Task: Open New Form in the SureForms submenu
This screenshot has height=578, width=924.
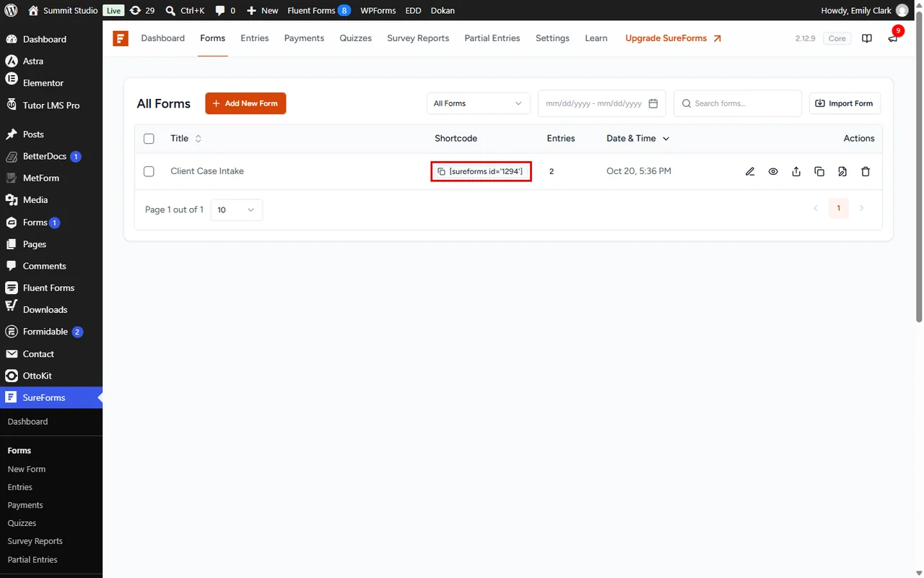Action: 27,469
